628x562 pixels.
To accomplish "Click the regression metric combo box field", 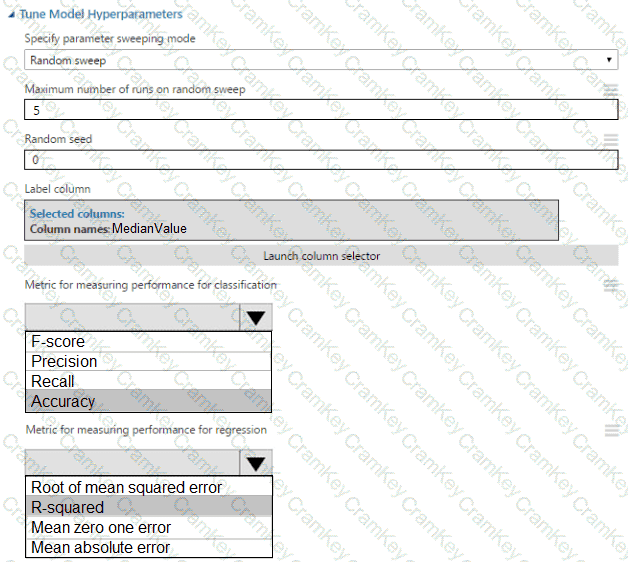I will tap(149, 463).
